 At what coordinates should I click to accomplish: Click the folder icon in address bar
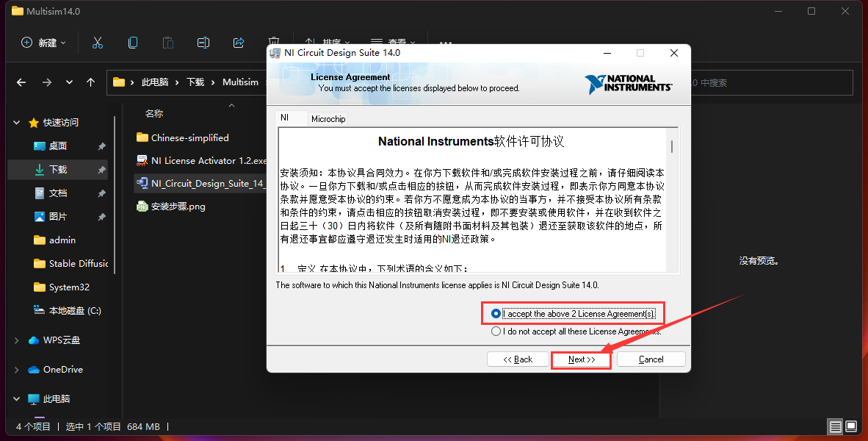click(x=118, y=82)
